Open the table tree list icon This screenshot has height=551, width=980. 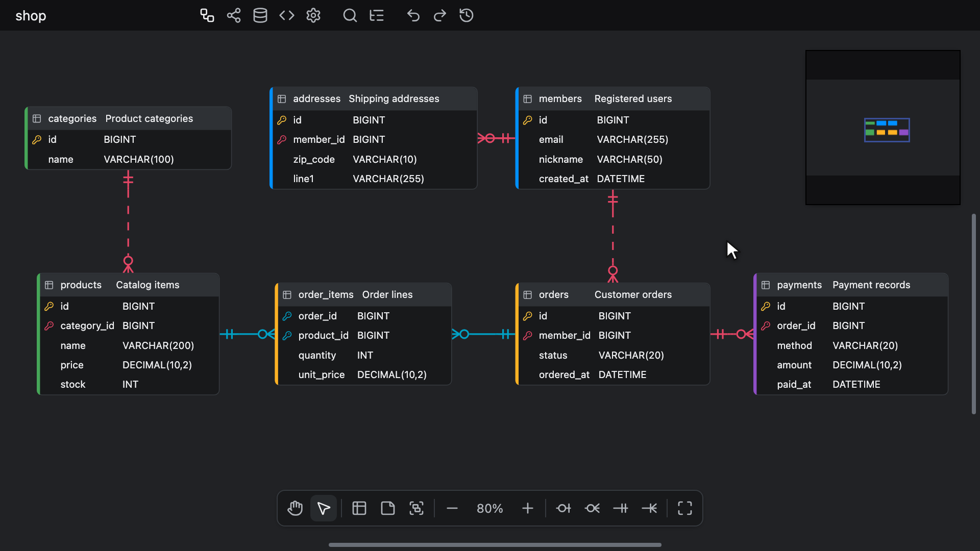377,15
